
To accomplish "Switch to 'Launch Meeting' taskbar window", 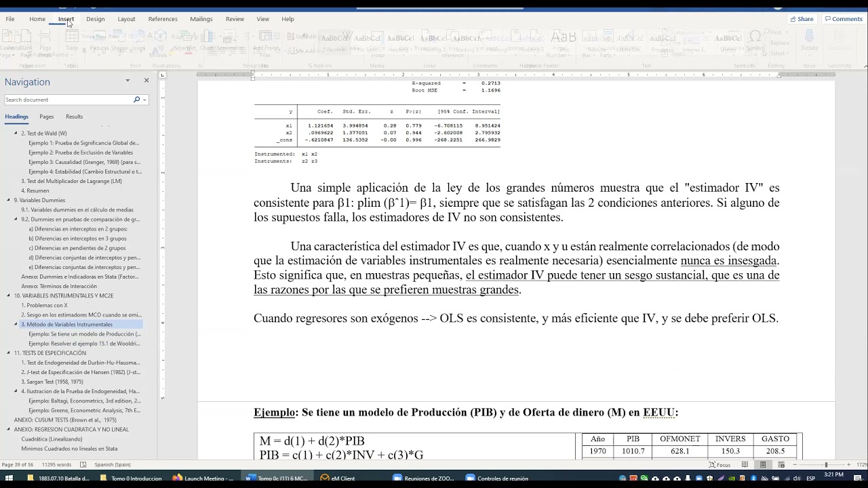I will pyautogui.click(x=203, y=479).
